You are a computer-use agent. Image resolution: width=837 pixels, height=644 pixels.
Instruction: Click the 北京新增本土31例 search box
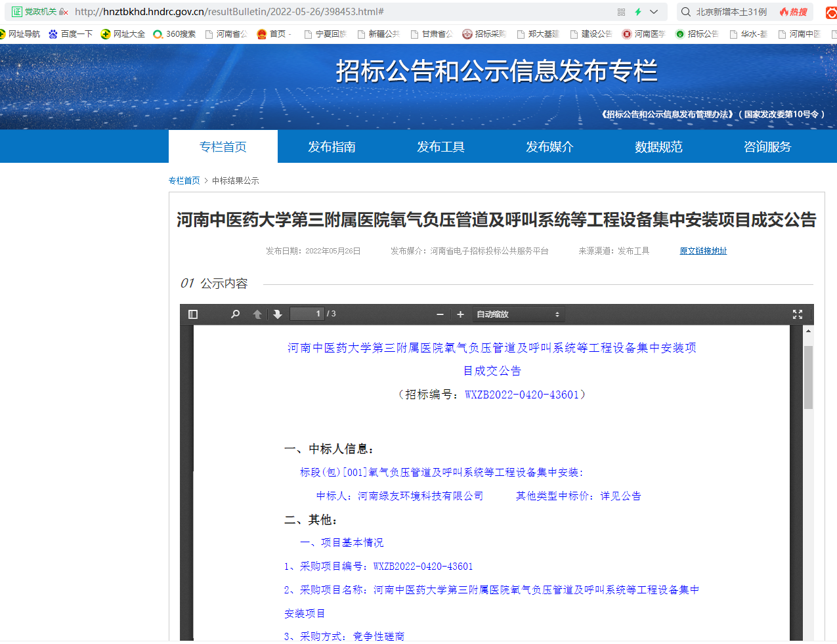(x=731, y=12)
